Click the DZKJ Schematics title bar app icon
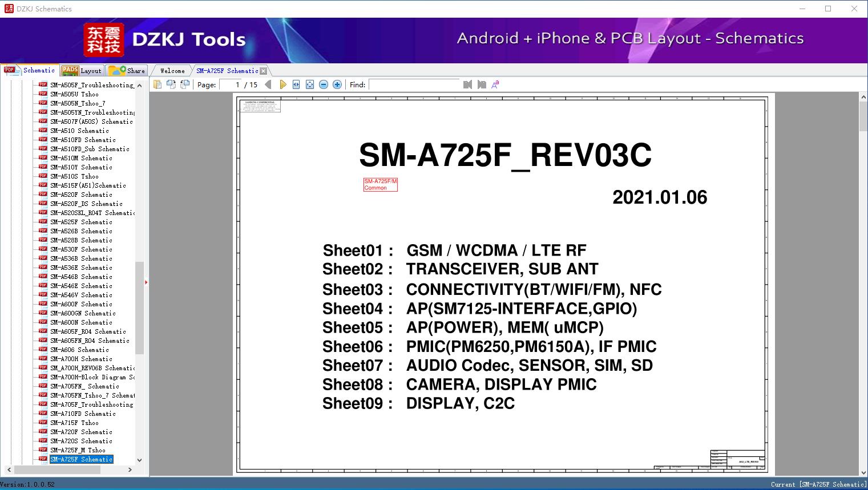The image size is (868, 490). (9, 9)
